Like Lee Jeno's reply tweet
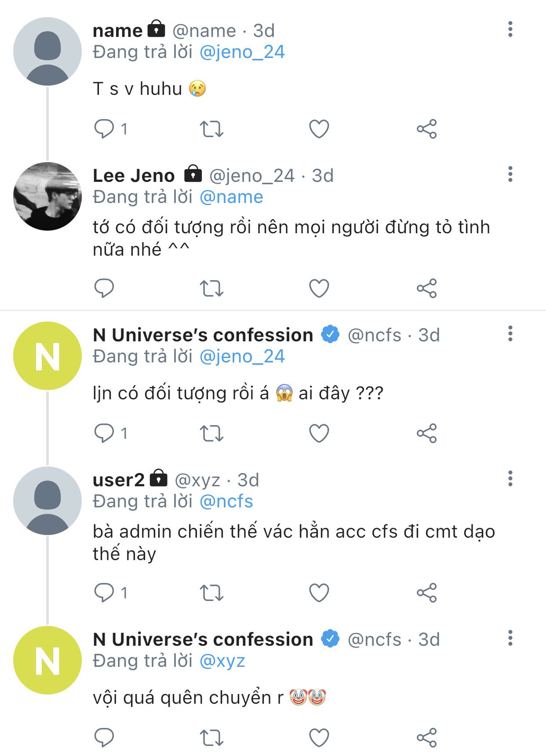 (x=319, y=289)
